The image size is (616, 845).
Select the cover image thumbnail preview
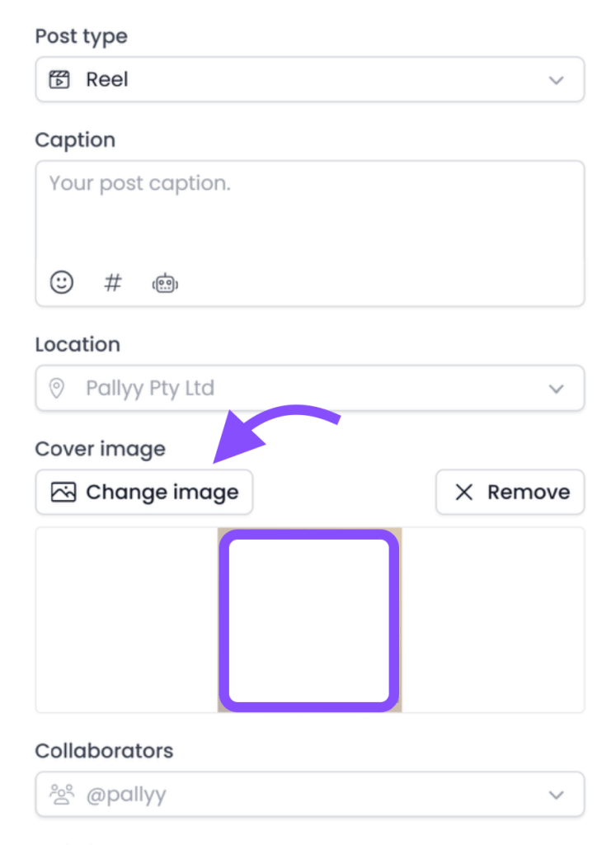[309, 620]
